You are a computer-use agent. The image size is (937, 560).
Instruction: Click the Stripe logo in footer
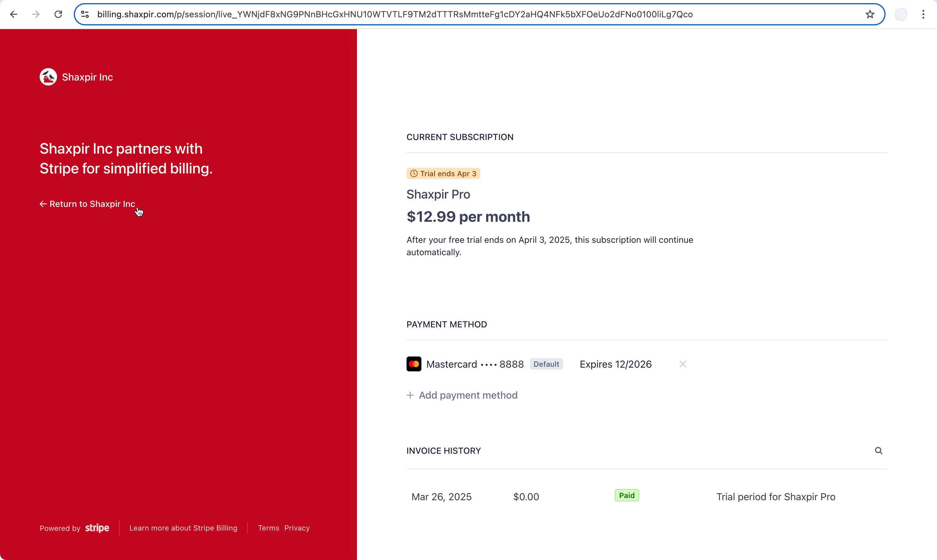pos(97,528)
